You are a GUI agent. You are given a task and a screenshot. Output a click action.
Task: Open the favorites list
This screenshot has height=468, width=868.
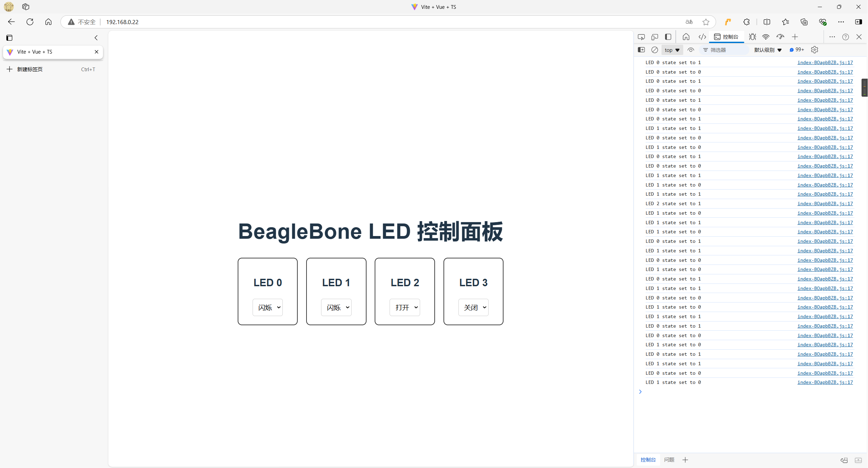[x=786, y=22]
